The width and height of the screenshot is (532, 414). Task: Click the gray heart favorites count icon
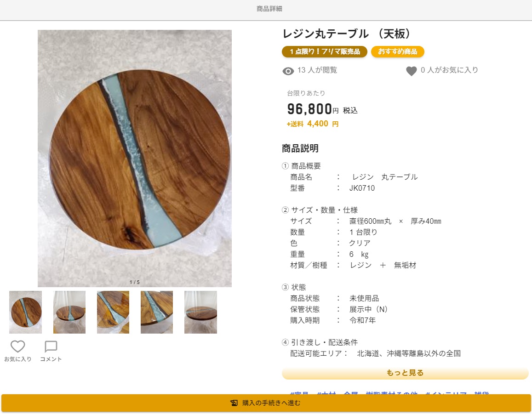pyautogui.click(x=411, y=71)
